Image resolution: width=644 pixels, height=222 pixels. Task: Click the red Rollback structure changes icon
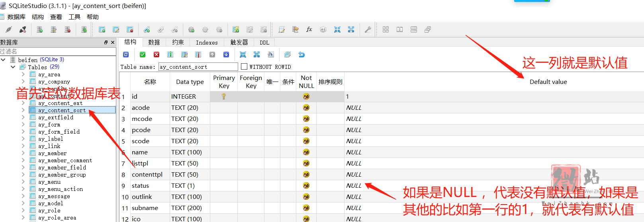coord(157,55)
